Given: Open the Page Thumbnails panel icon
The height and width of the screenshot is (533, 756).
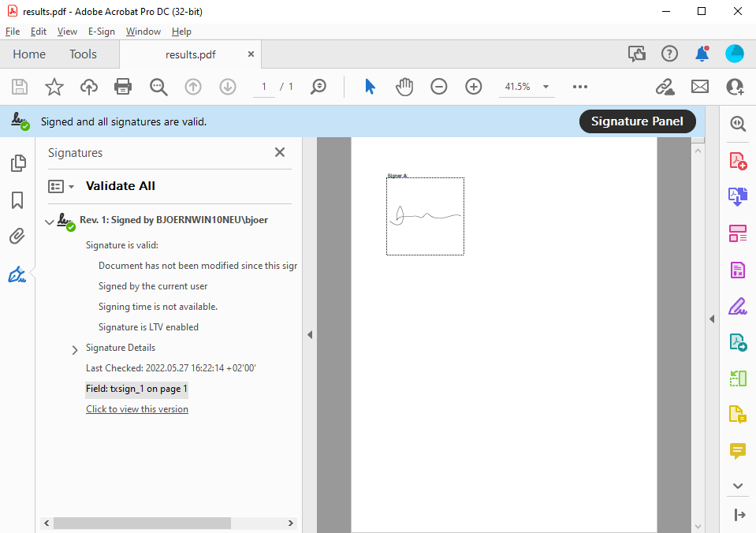Looking at the screenshot, I should [x=18, y=163].
